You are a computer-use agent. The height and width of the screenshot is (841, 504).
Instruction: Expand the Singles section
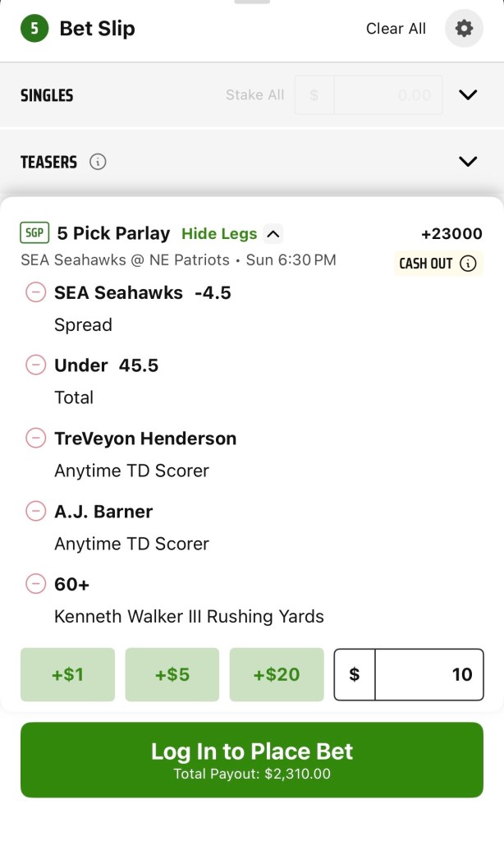click(x=468, y=95)
